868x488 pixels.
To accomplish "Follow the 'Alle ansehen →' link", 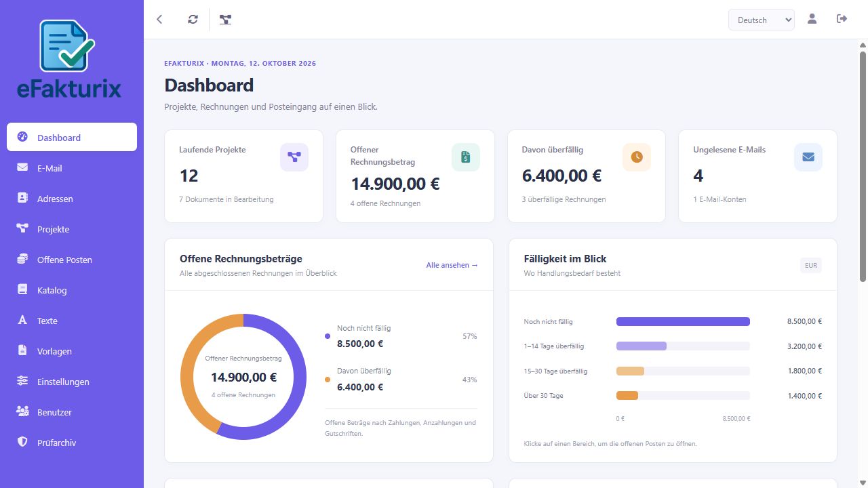I will click(x=452, y=265).
